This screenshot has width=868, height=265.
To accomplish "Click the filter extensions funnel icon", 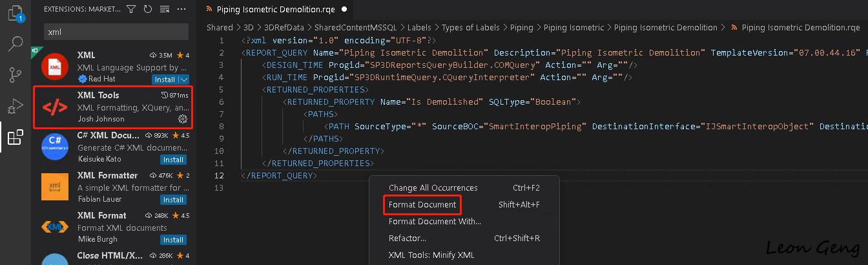I will pyautogui.click(x=132, y=9).
